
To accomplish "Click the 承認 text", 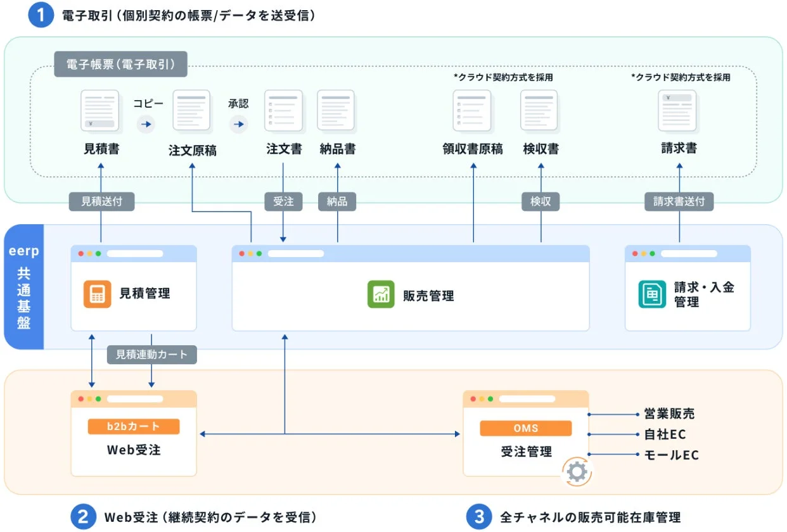I will point(238,103).
